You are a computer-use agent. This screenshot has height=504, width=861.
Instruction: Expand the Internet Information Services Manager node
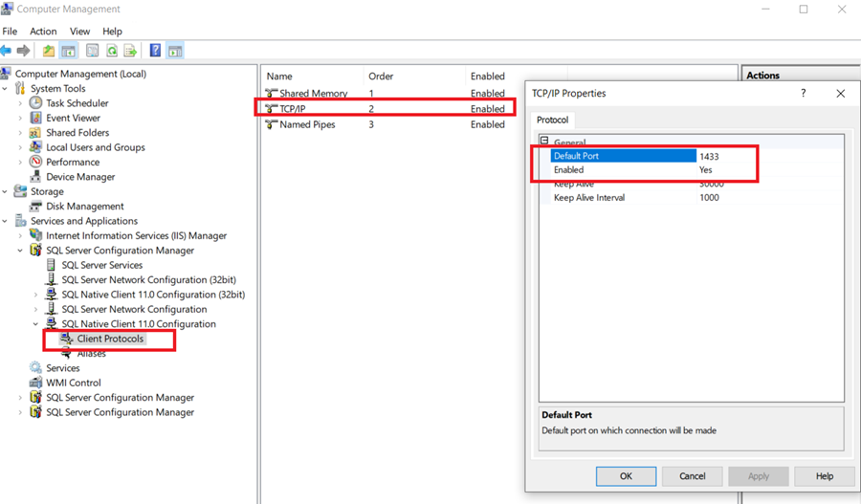tap(20, 236)
